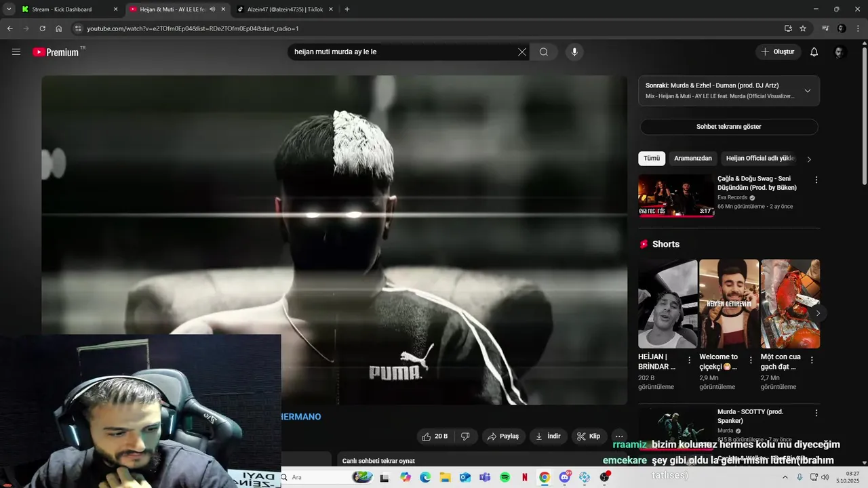Open Chrome tab search dropdown
Screen dimensions: 868x488
(x=9, y=9)
